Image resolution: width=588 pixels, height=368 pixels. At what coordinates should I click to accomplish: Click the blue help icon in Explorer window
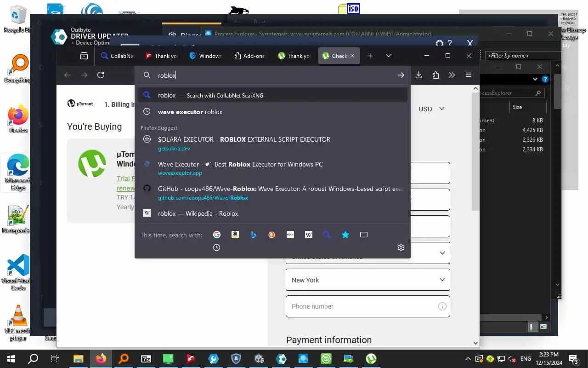point(545,79)
